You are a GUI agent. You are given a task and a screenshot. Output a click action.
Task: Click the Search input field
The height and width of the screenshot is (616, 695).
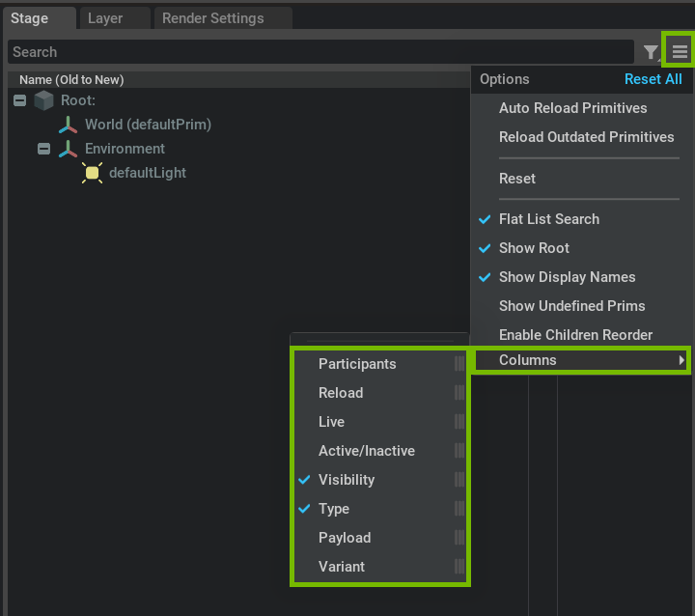click(320, 52)
